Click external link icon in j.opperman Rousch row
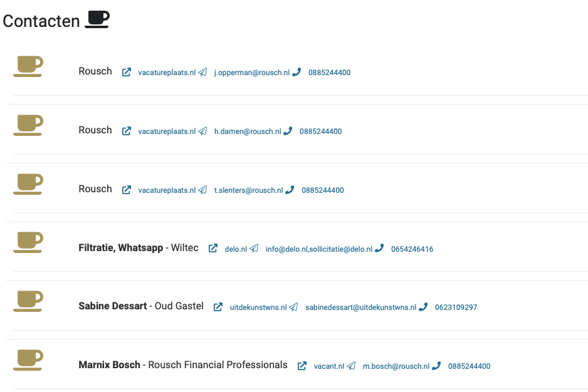 pos(127,72)
